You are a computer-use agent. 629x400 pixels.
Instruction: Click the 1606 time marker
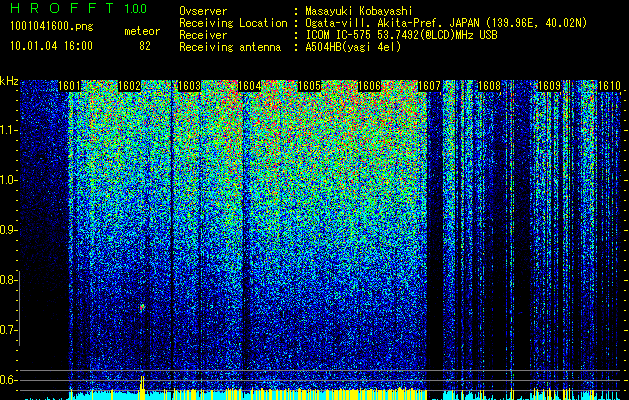(x=369, y=86)
